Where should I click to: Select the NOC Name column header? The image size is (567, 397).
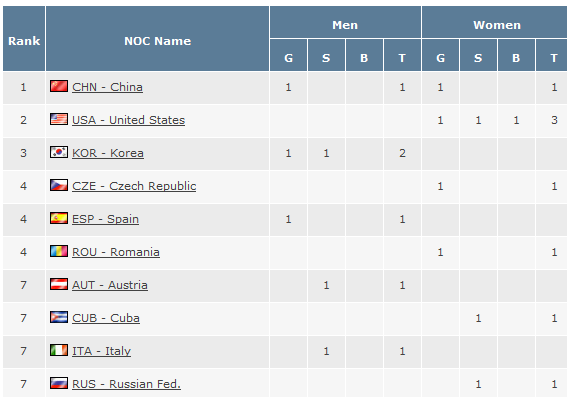tap(157, 38)
